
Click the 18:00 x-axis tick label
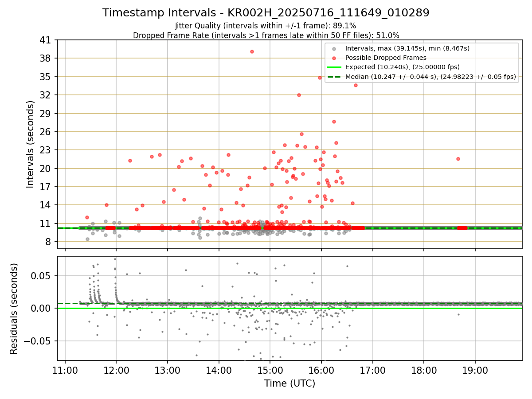pos(424,370)
